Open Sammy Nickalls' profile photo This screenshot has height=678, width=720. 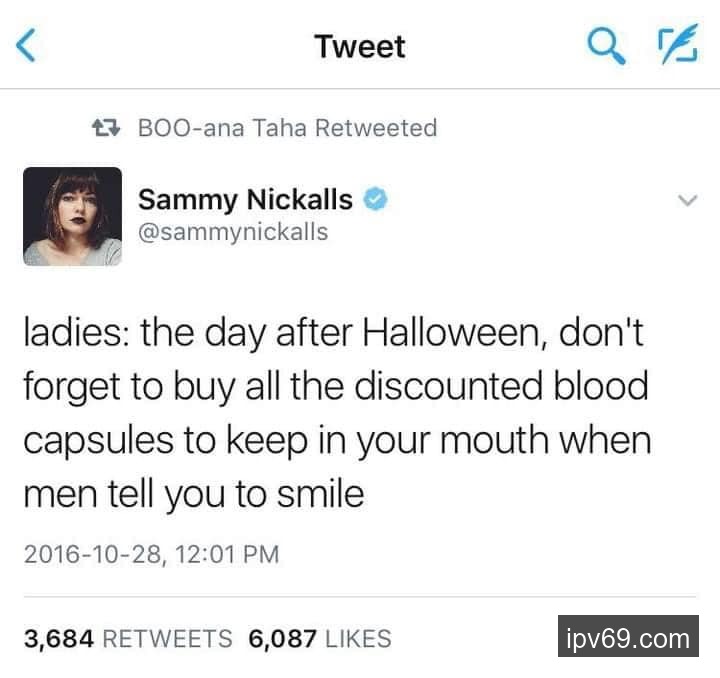72,216
